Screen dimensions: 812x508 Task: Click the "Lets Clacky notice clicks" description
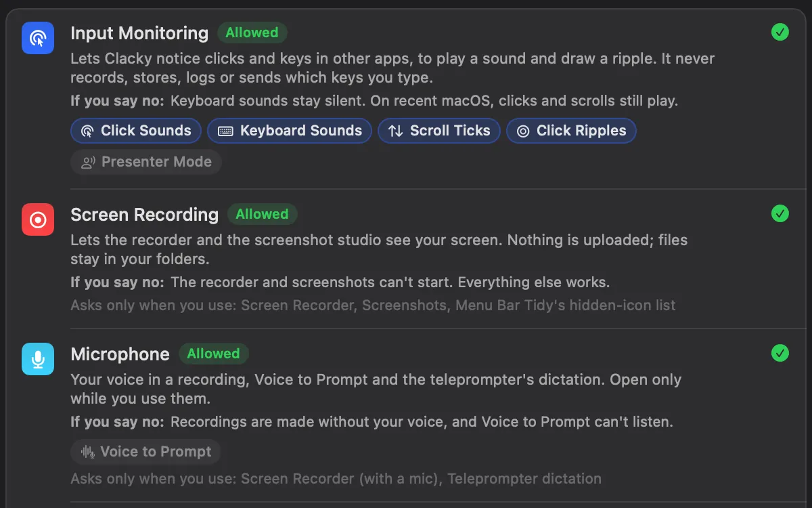(392, 68)
